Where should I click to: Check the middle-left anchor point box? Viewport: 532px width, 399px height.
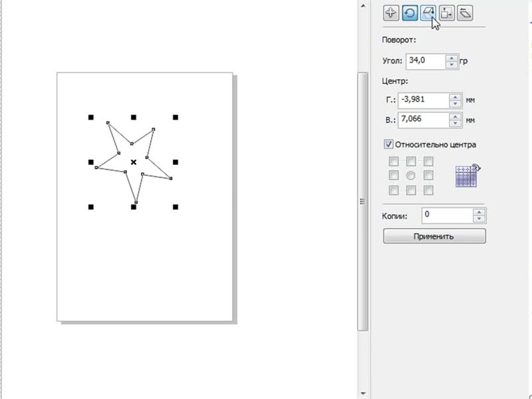click(x=394, y=176)
